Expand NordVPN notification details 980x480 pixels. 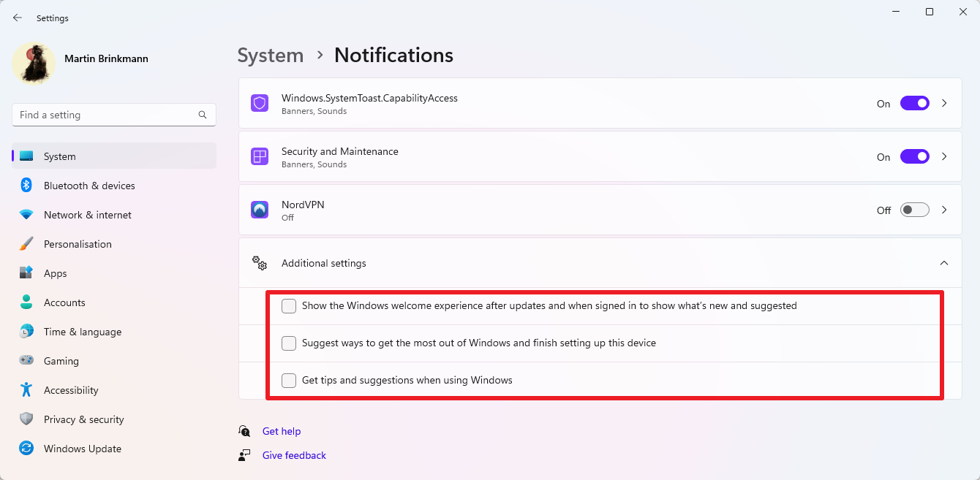click(944, 210)
